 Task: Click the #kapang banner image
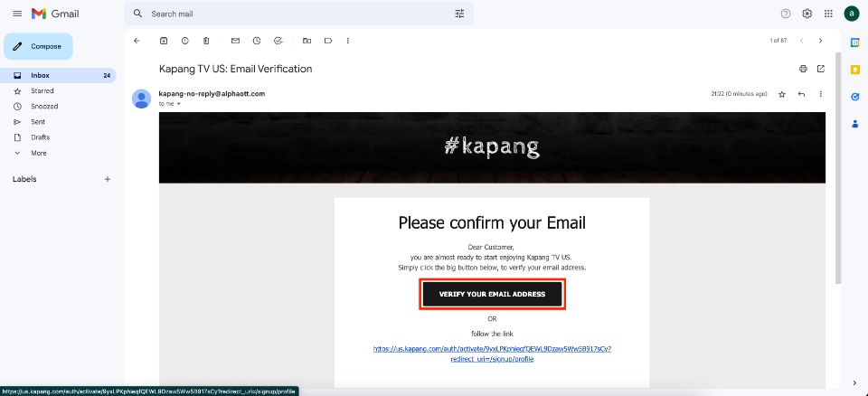(x=492, y=147)
